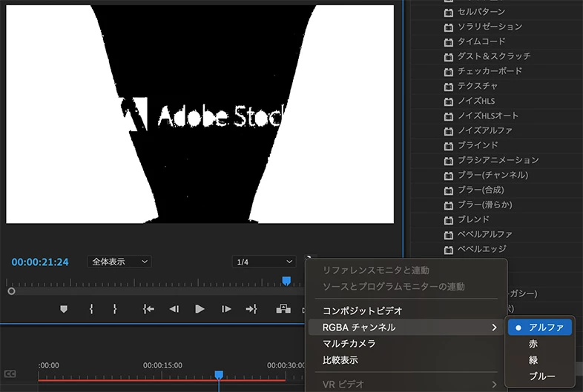Select the ブラー(合成) effect
Viewport: 583px width, 392px height.
(x=481, y=190)
